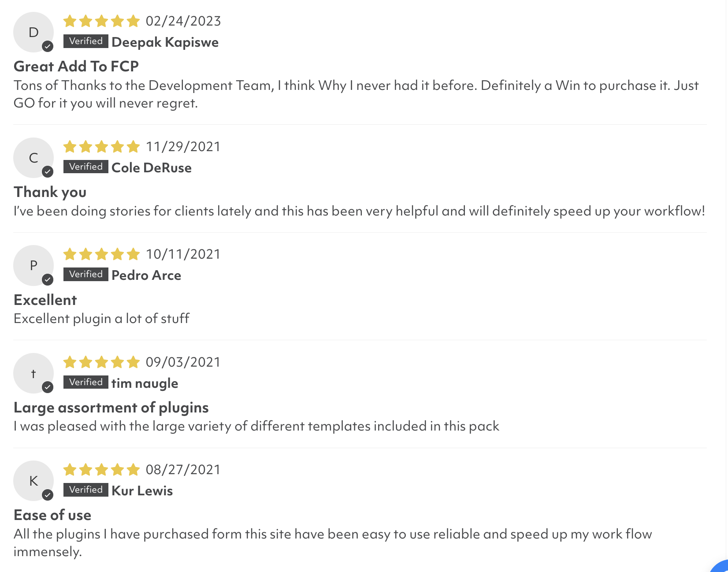This screenshot has width=728, height=572.
Task: Click the date 11/29/2021 on Cole's review
Action: 183,147
